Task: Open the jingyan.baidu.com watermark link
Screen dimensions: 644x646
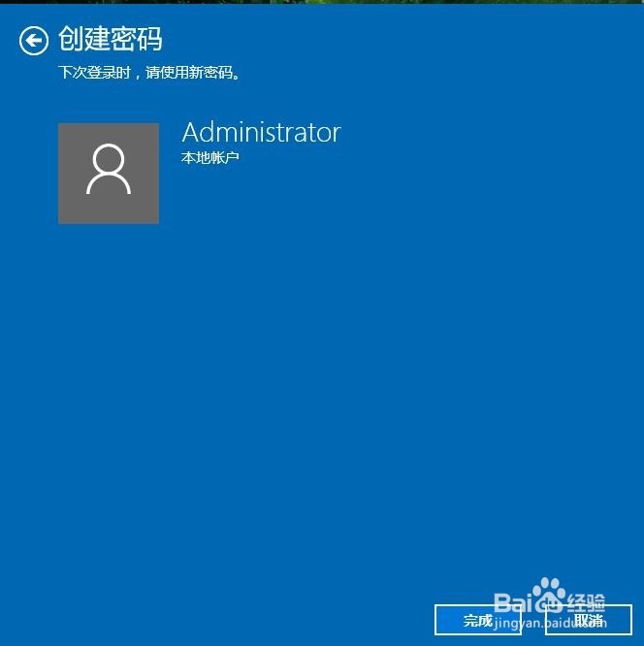Action: pyautogui.click(x=550, y=623)
